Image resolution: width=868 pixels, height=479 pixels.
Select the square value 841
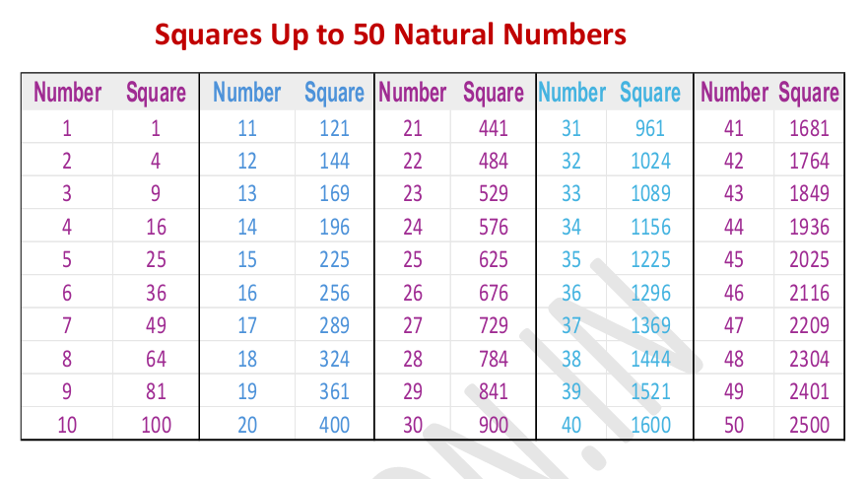[494, 391]
